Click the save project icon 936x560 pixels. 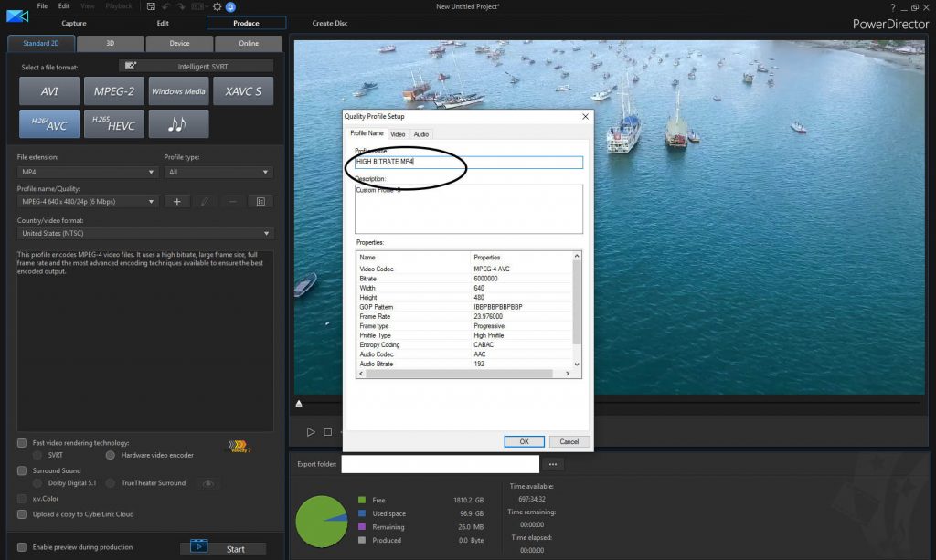pos(151,6)
